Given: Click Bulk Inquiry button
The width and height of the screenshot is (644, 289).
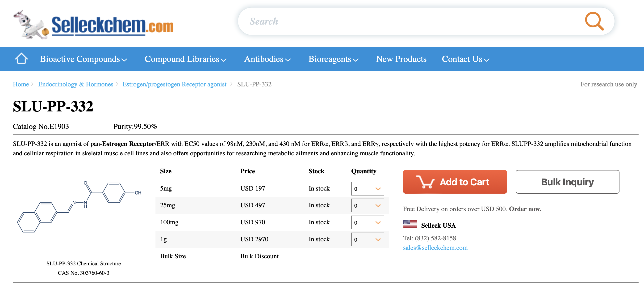Looking at the screenshot, I should (567, 182).
